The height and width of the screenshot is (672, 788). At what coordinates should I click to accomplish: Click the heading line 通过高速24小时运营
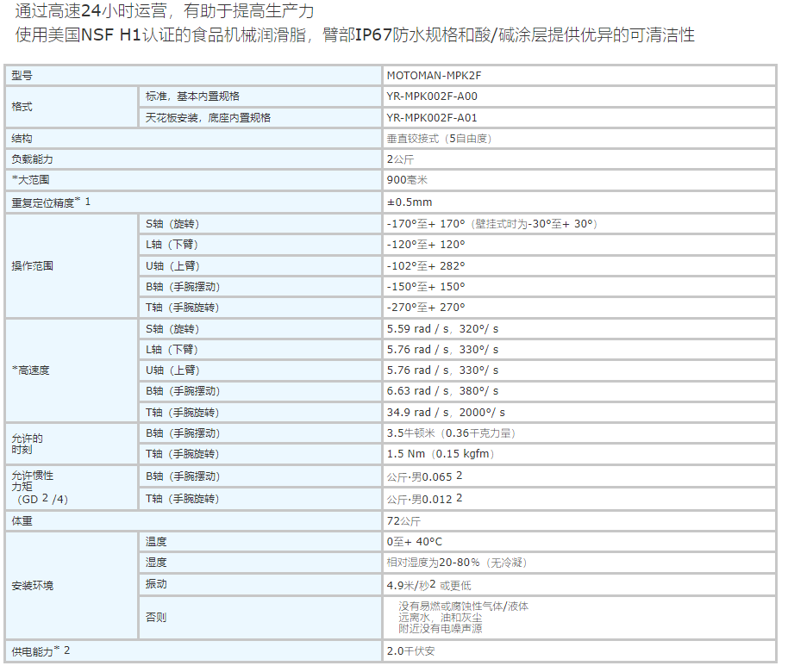[x=165, y=11]
